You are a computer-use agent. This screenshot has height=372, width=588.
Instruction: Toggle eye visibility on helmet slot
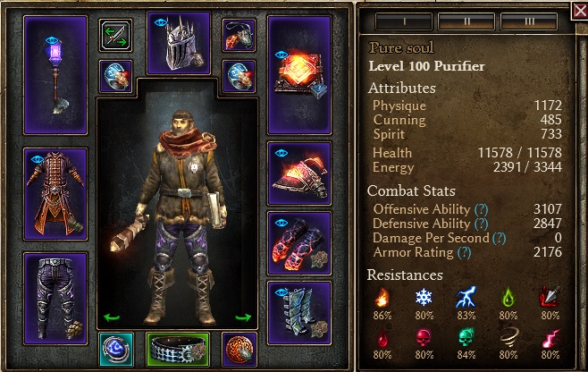(161, 22)
